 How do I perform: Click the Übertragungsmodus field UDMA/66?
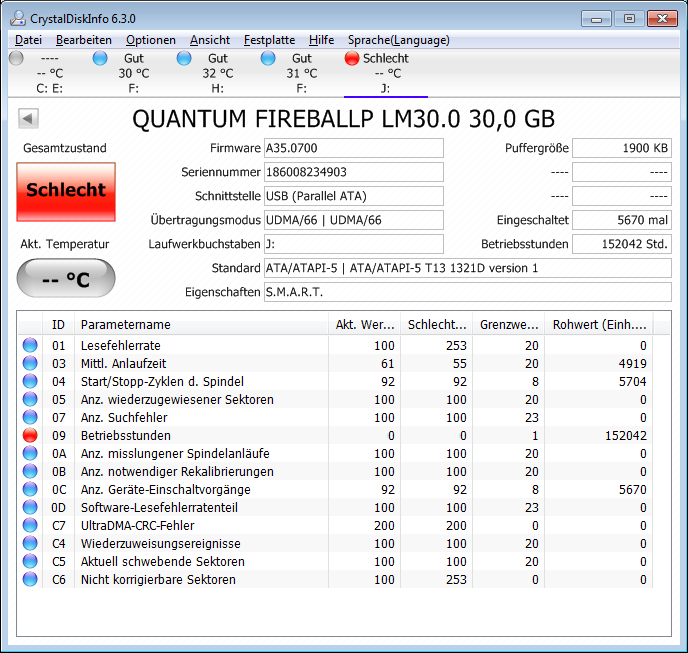354,220
